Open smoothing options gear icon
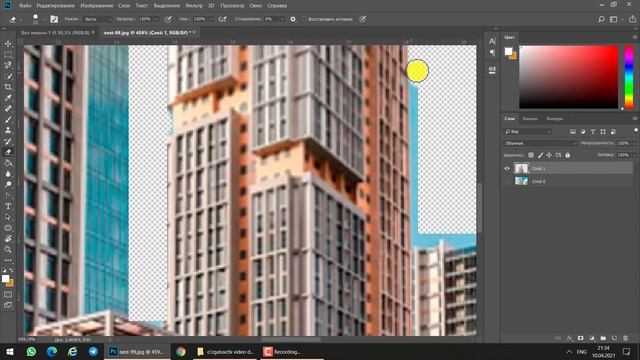 pyautogui.click(x=293, y=19)
